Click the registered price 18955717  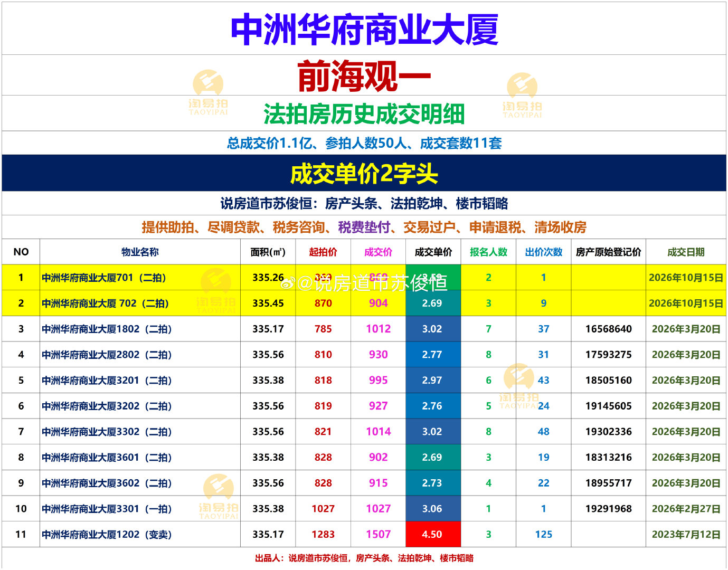[x=609, y=483]
